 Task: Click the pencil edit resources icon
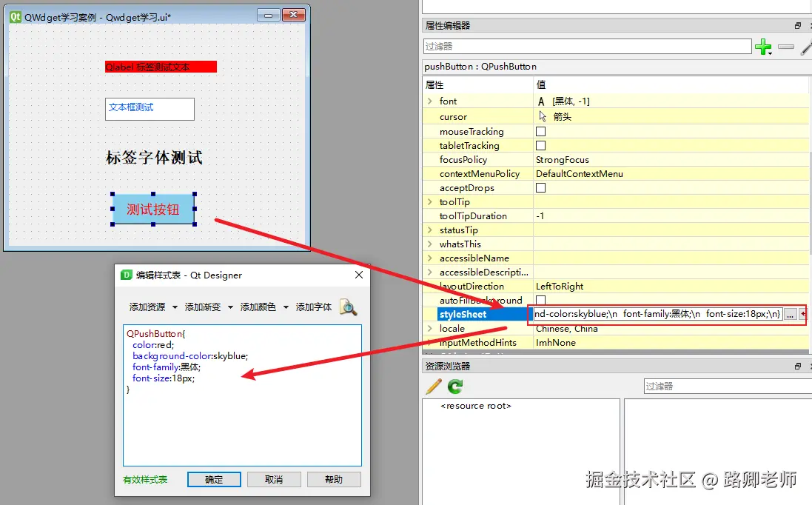click(x=434, y=387)
